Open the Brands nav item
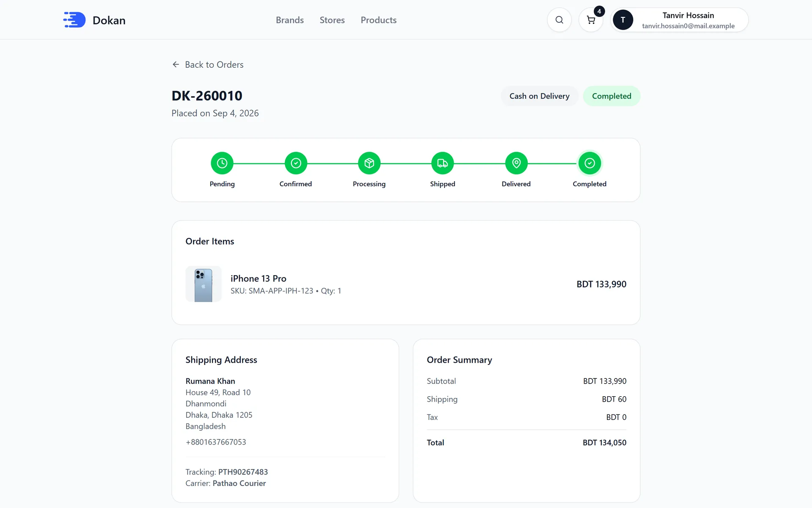812x508 pixels. click(x=290, y=20)
